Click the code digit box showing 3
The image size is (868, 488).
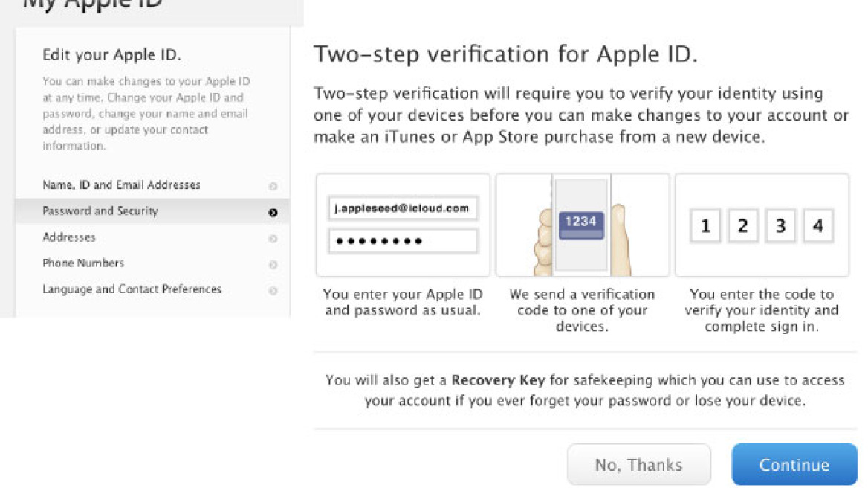tap(780, 226)
